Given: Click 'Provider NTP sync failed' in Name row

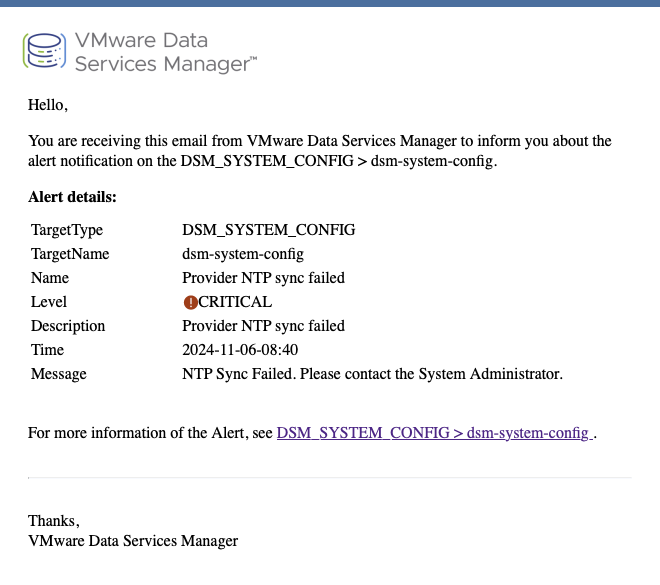Looking at the screenshot, I should [263, 278].
